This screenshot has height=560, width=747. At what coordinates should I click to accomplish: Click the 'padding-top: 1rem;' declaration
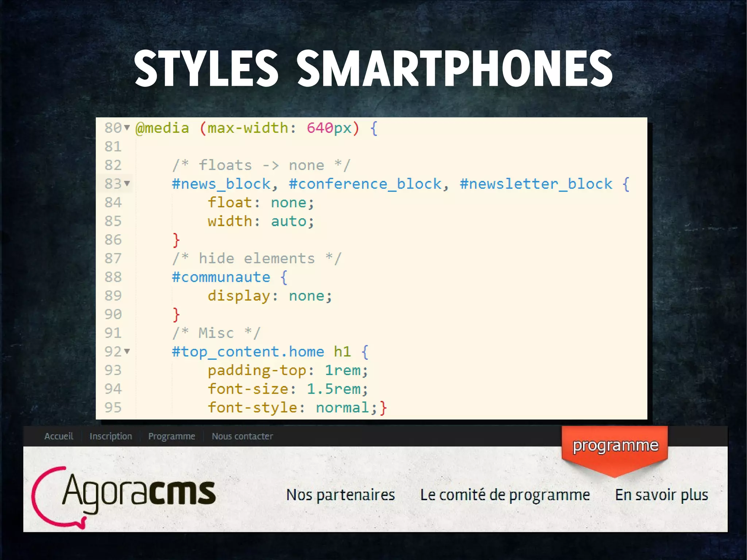(288, 370)
